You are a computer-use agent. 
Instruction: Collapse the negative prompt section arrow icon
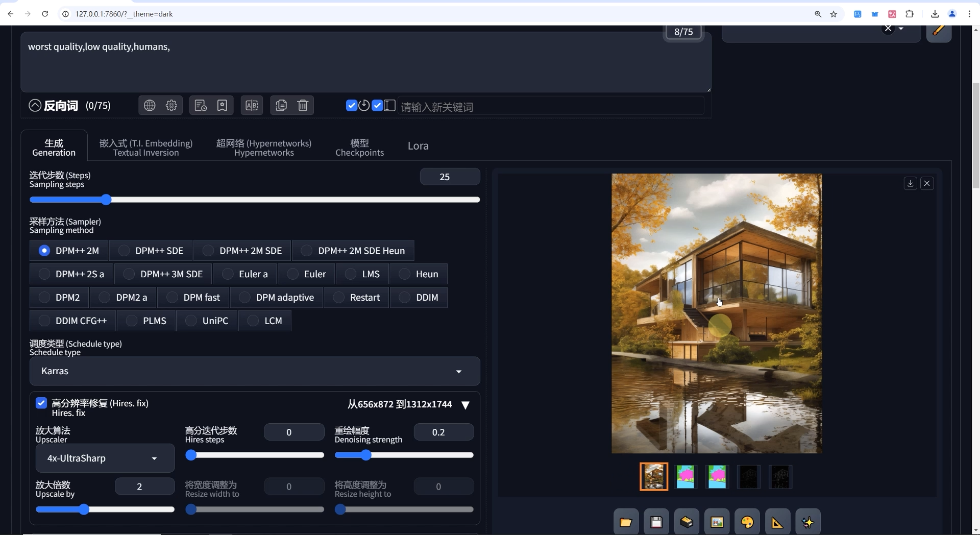point(35,106)
